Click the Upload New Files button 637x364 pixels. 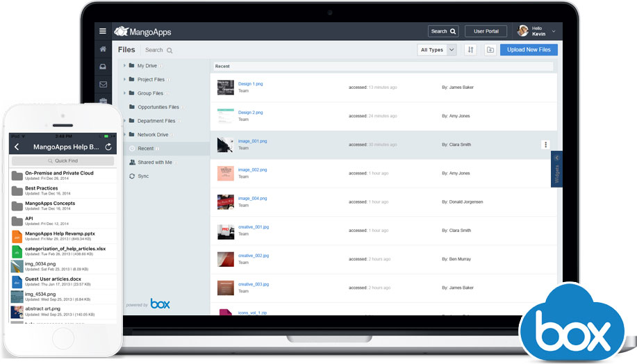(529, 49)
